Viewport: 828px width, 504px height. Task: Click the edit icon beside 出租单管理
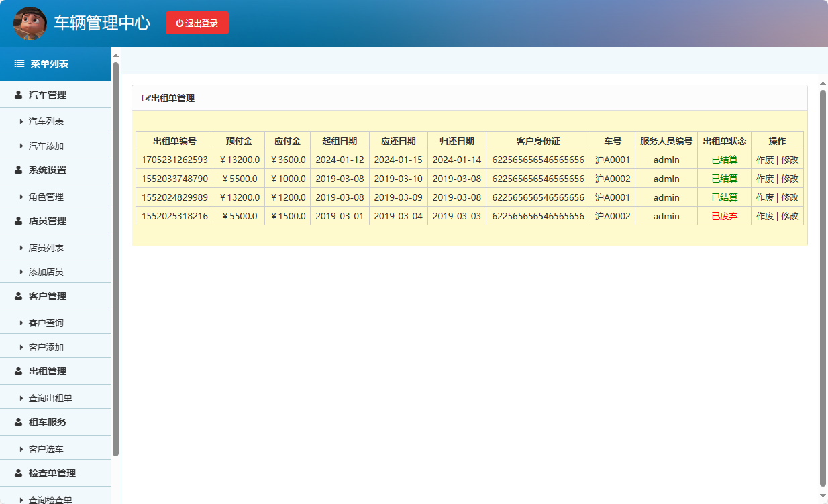(x=146, y=98)
